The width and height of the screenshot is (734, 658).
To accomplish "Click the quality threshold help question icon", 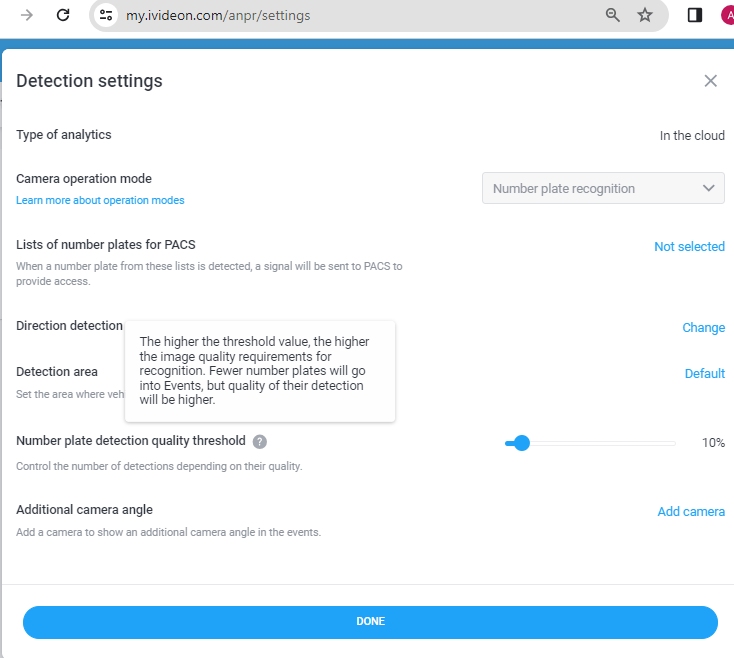I will pyautogui.click(x=260, y=441).
